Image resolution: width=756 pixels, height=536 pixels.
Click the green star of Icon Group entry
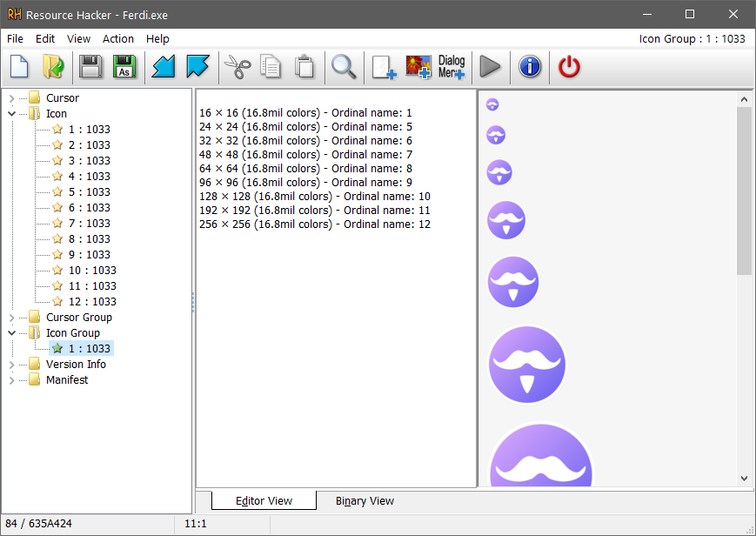pyautogui.click(x=57, y=348)
